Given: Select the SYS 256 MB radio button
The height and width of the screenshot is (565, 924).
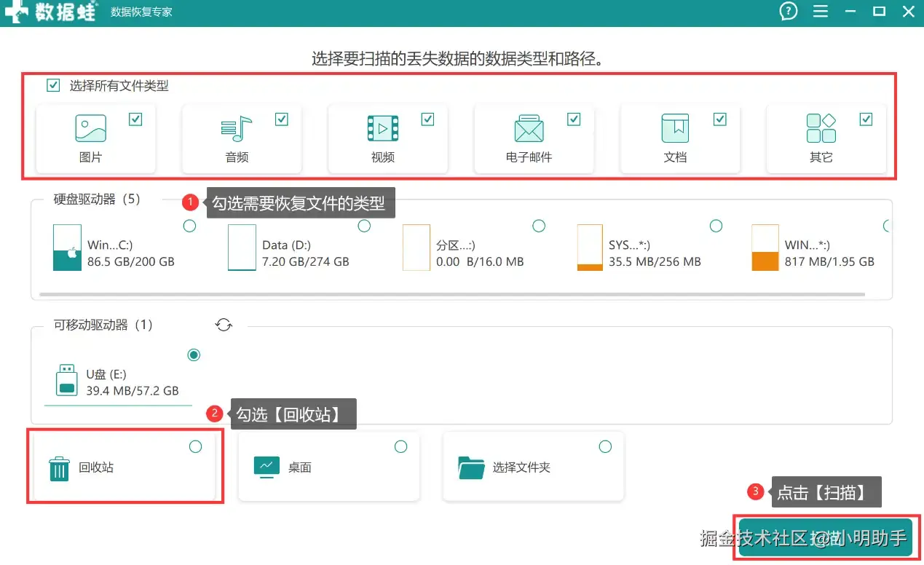Looking at the screenshot, I should [x=716, y=226].
